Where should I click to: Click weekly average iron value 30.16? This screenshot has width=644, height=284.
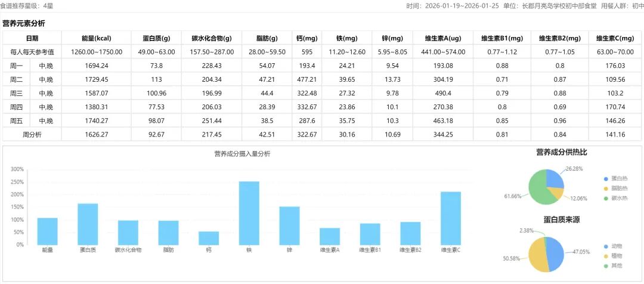pyautogui.click(x=346, y=134)
